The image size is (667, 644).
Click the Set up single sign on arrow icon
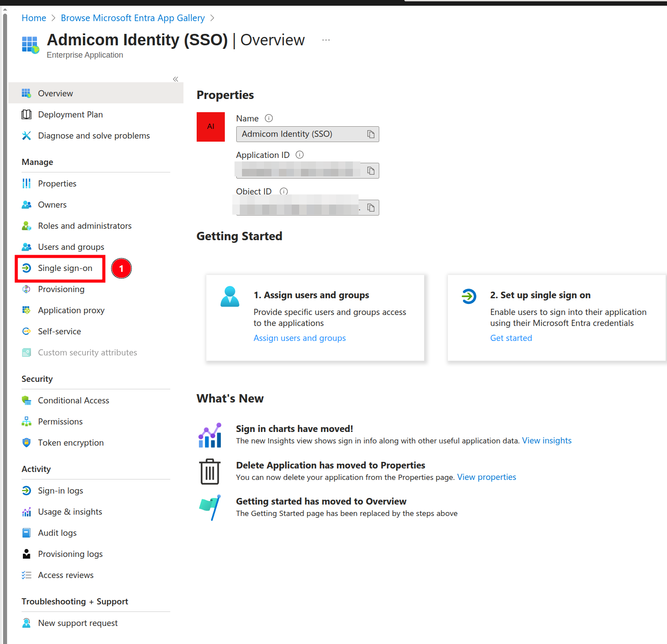click(x=469, y=296)
